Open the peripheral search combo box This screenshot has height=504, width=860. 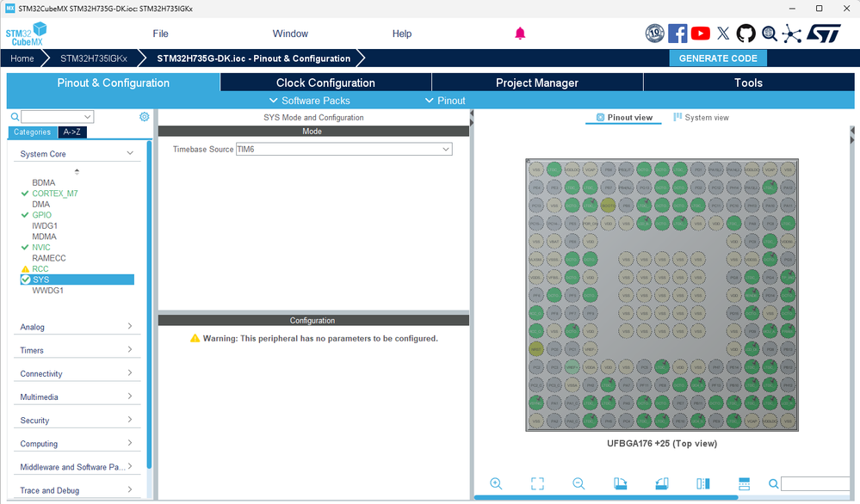[x=58, y=117]
